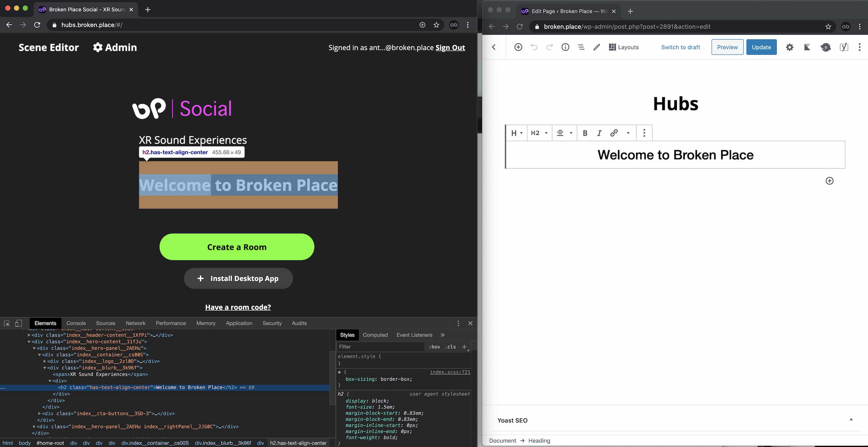Click the Sign Out link
The image size is (868, 447).
coord(451,47)
